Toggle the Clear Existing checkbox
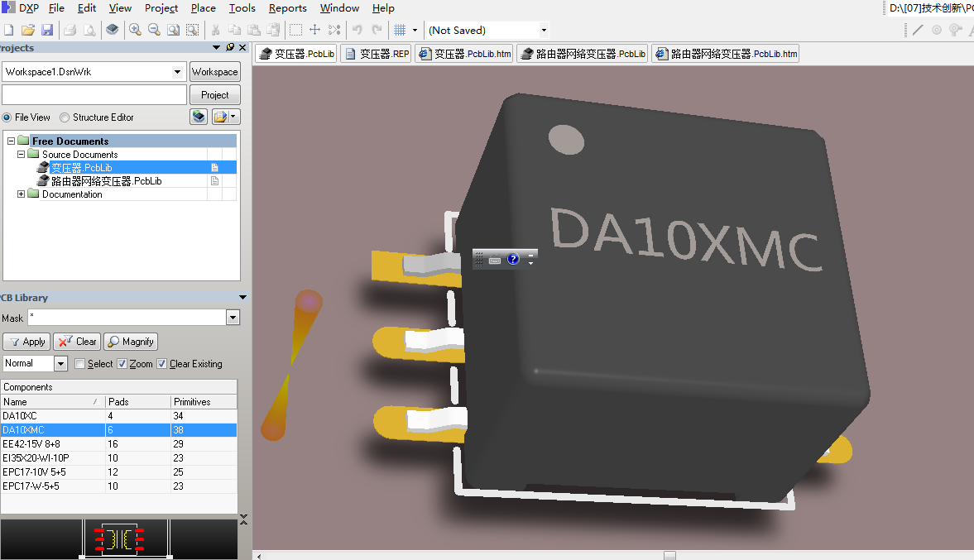The image size is (974, 560). coord(161,364)
